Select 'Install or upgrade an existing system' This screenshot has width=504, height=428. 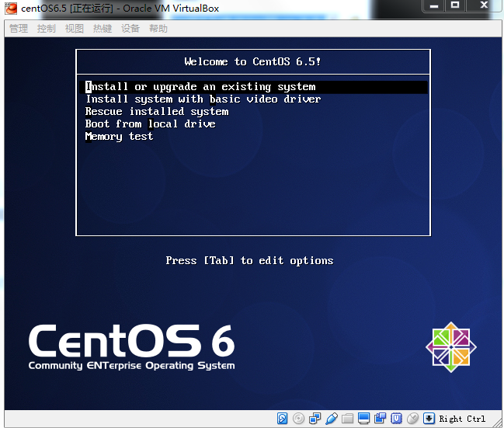[x=253, y=87]
